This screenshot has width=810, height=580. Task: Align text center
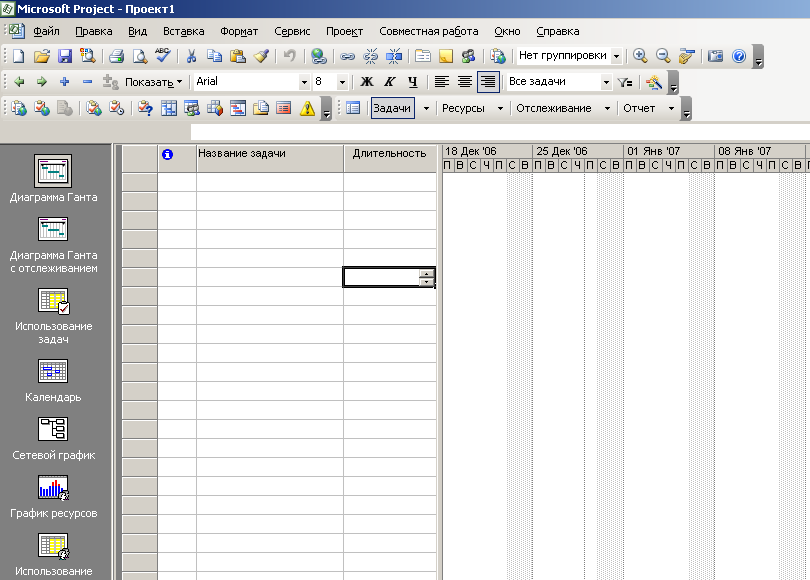464,82
